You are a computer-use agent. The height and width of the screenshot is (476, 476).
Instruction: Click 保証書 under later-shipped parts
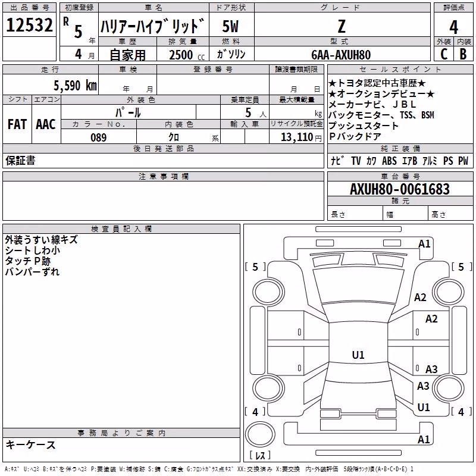point(20,160)
